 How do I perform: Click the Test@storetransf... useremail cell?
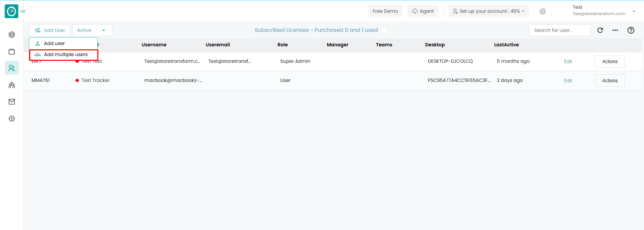point(230,61)
